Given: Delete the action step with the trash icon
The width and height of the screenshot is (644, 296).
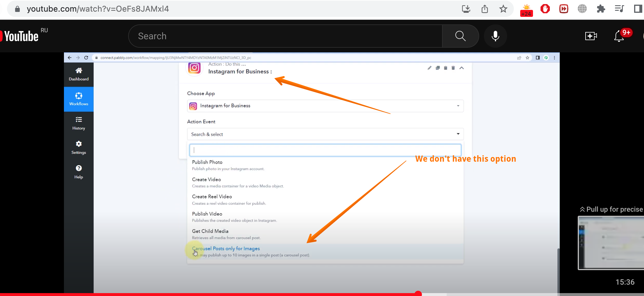Looking at the screenshot, I should click(x=453, y=68).
